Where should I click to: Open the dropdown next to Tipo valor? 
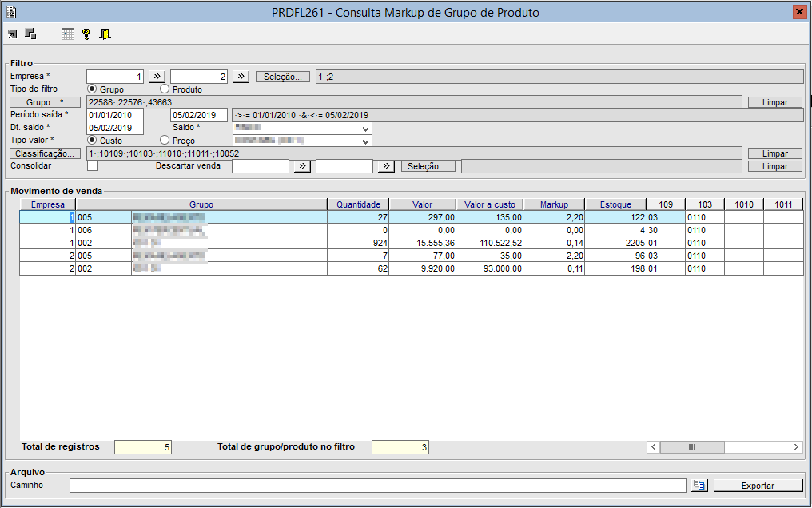(x=365, y=141)
